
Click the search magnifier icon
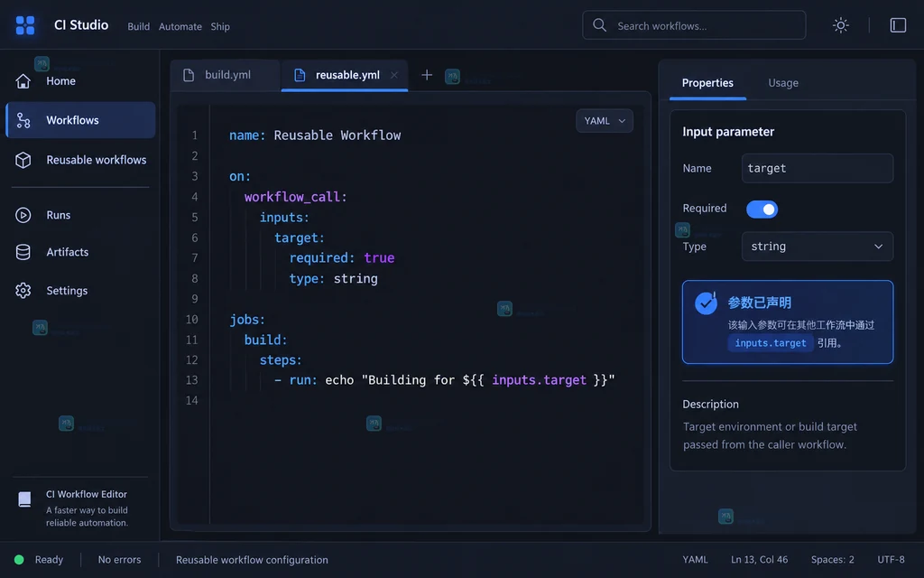pos(599,25)
